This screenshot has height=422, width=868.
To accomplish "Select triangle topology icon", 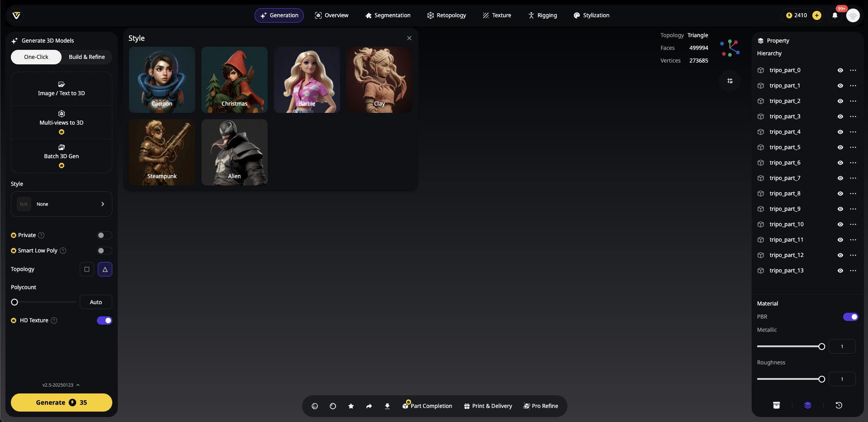I will point(105,269).
